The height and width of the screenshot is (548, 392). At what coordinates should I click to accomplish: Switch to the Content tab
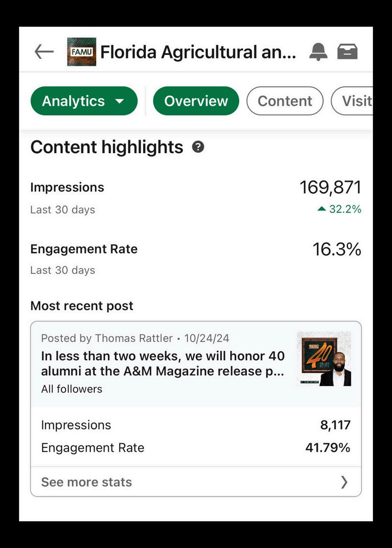pyautogui.click(x=285, y=101)
